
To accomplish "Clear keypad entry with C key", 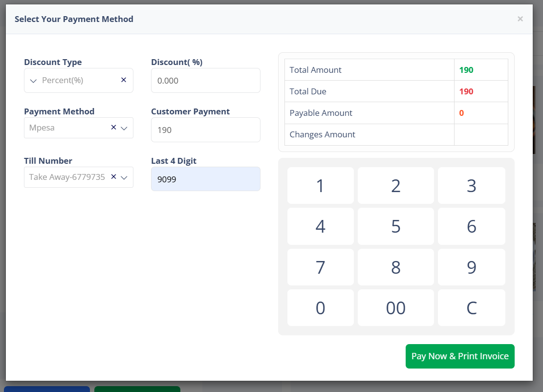I will click(471, 308).
